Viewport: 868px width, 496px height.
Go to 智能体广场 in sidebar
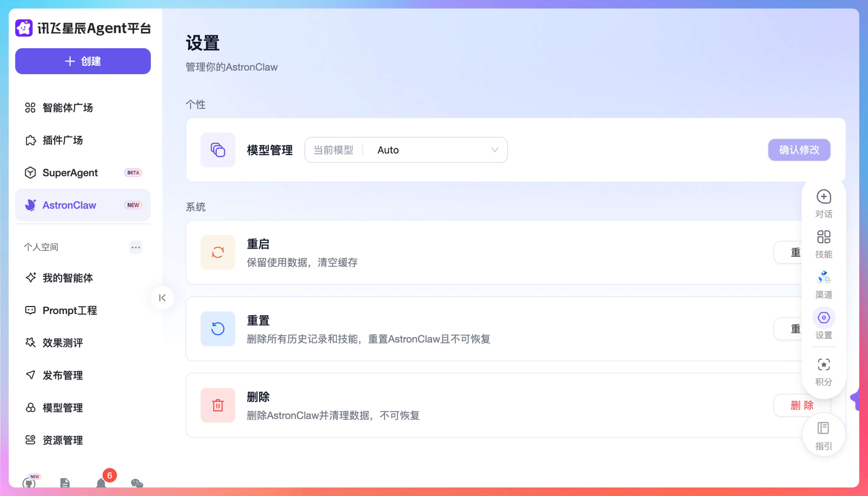[67, 108]
